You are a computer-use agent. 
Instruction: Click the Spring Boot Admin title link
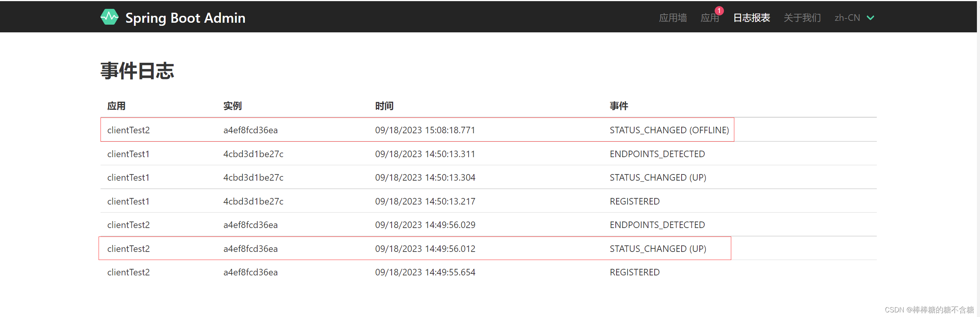(x=185, y=18)
